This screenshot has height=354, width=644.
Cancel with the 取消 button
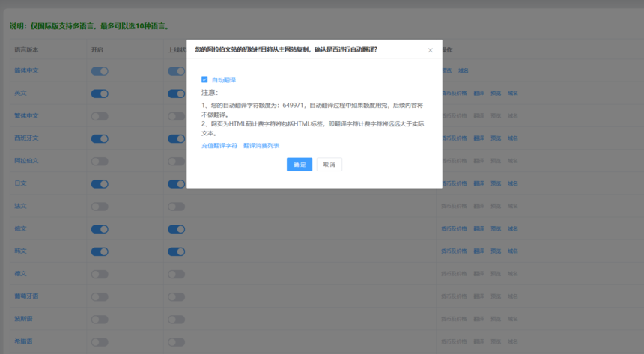(329, 164)
